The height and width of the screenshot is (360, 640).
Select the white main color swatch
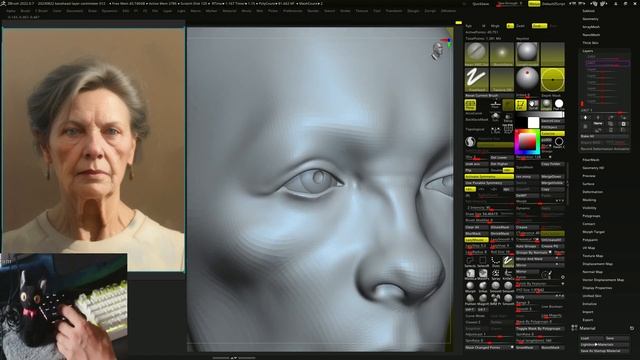tap(533, 122)
